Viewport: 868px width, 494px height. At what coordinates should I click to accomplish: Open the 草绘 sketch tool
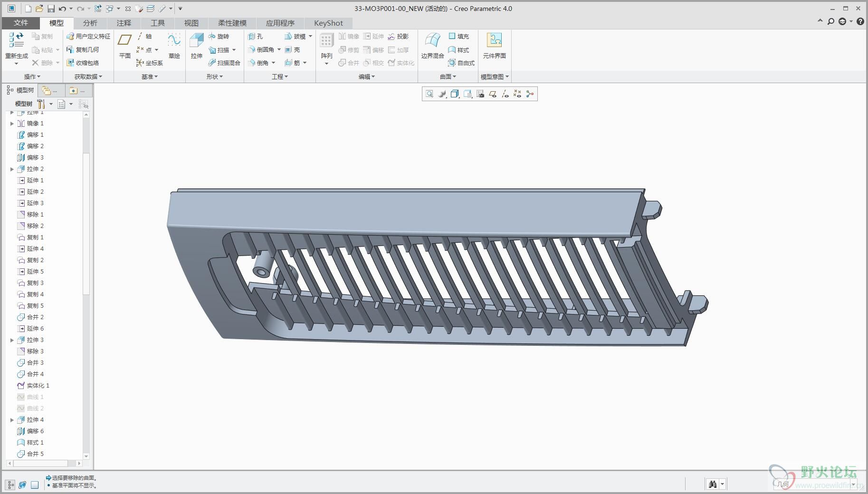coord(174,46)
